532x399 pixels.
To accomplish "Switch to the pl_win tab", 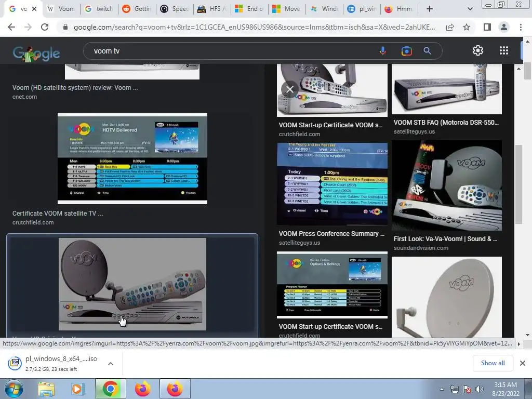I will (x=362, y=9).
